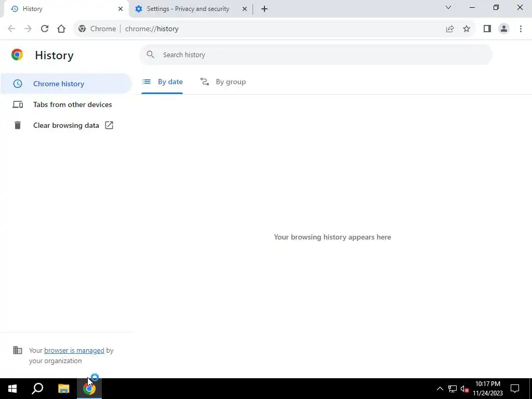Viewport: 532px width, 399px height.
Task: Show hidden system tray icons
Action: tap(440, 389)
